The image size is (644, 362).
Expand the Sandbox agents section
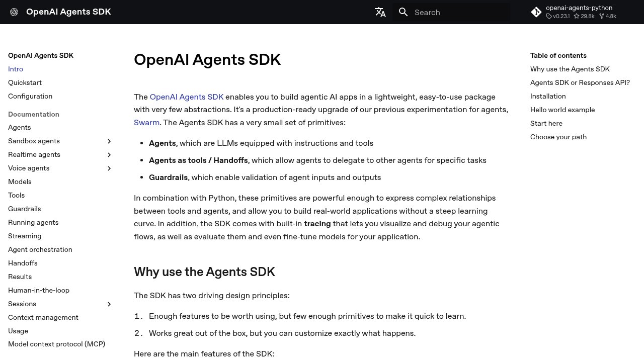point(109,141)
